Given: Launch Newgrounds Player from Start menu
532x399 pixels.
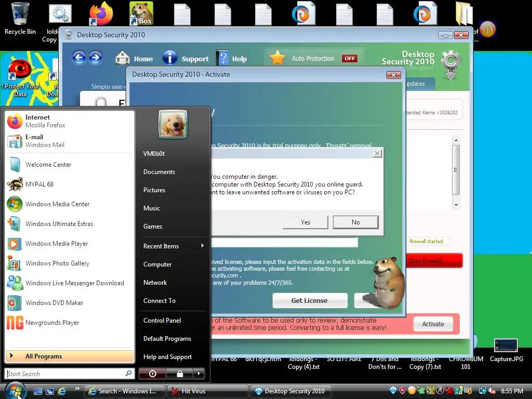Looking at the screenshot, I should (x=69, y=323).
